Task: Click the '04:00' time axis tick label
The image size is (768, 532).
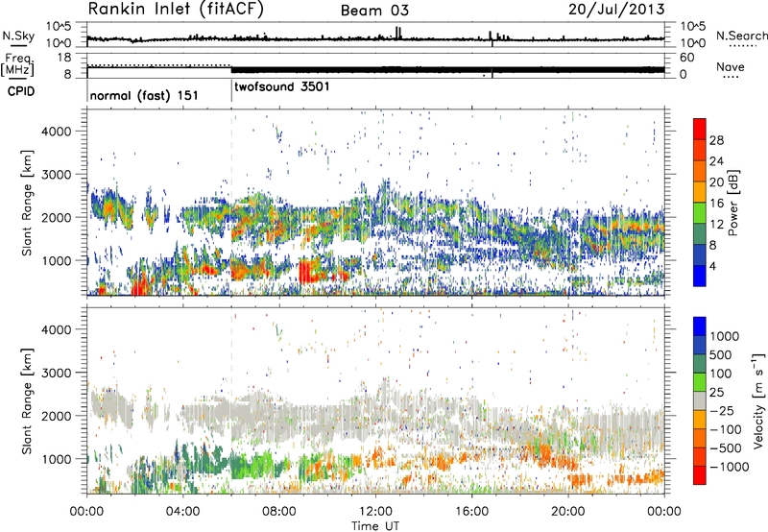Action: pos(182,512)
